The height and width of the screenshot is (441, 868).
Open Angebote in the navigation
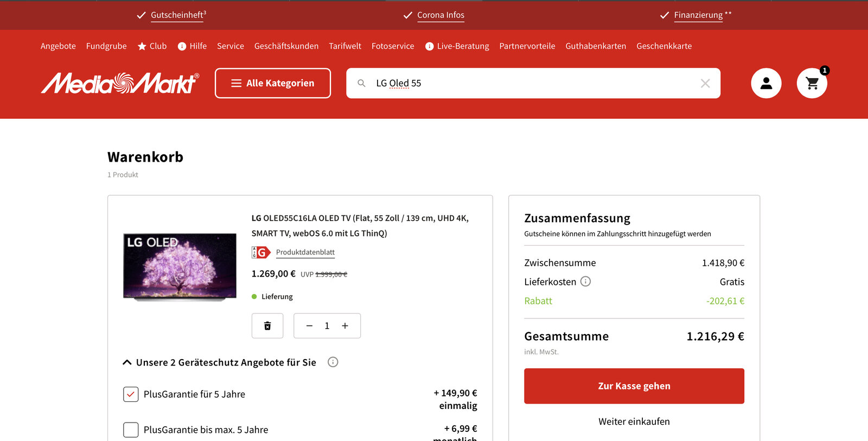pos(58,46)
